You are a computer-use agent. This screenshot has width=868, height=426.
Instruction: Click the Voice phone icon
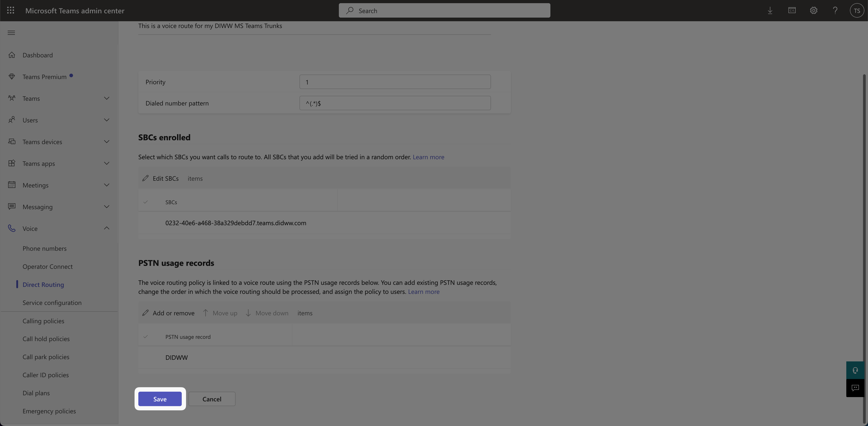[x=12, y=228]
